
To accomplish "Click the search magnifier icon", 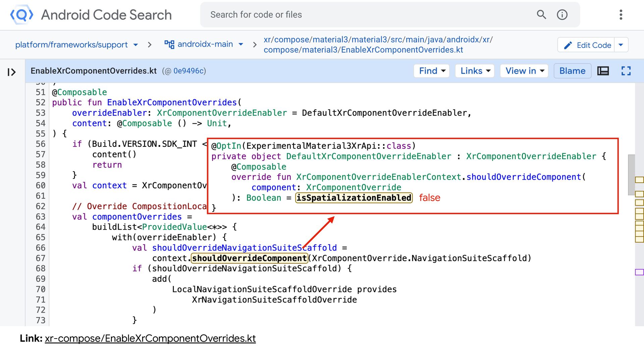I will click(x=541, y=14).
